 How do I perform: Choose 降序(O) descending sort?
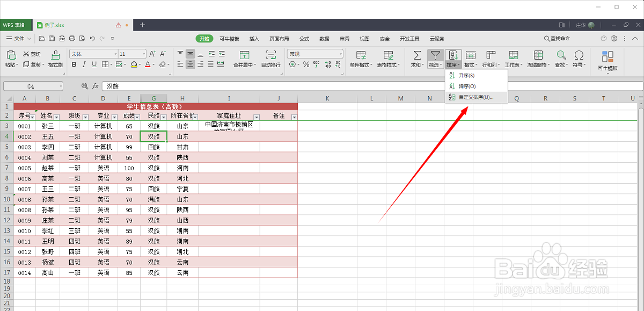476,86
